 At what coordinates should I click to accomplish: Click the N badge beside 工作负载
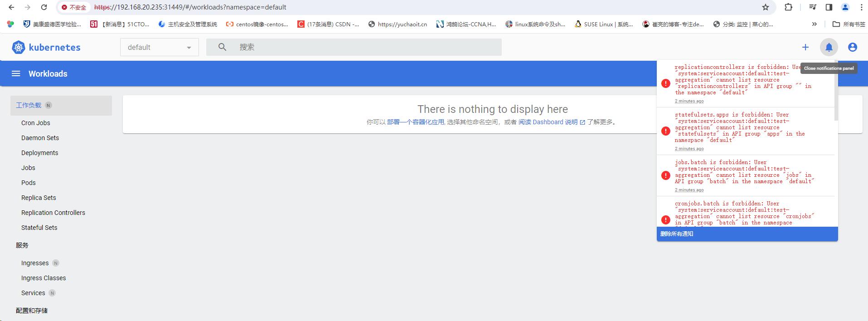point(48,105)
